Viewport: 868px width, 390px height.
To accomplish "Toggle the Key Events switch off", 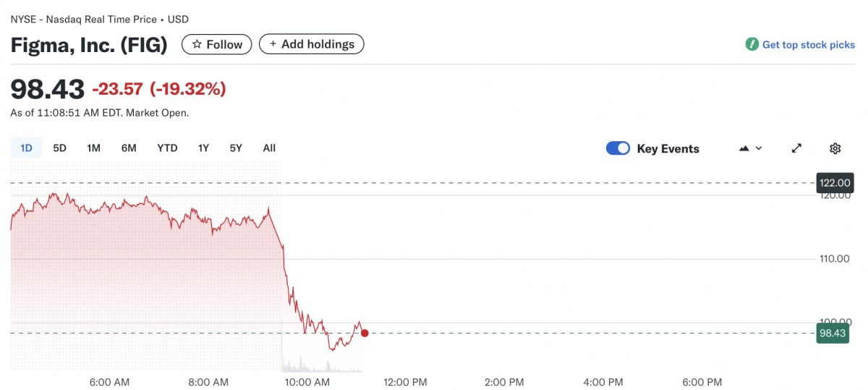I will click(x=618, y=148).
